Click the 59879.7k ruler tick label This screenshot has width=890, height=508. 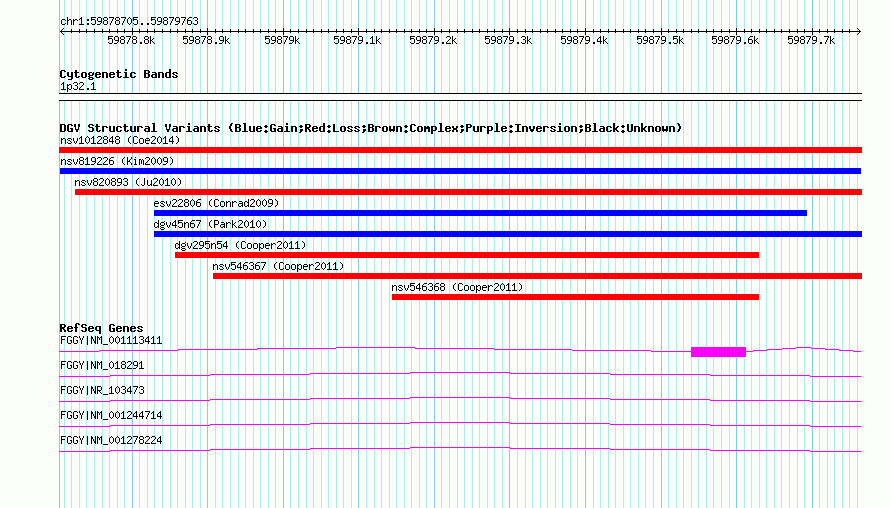coord(811,40)
